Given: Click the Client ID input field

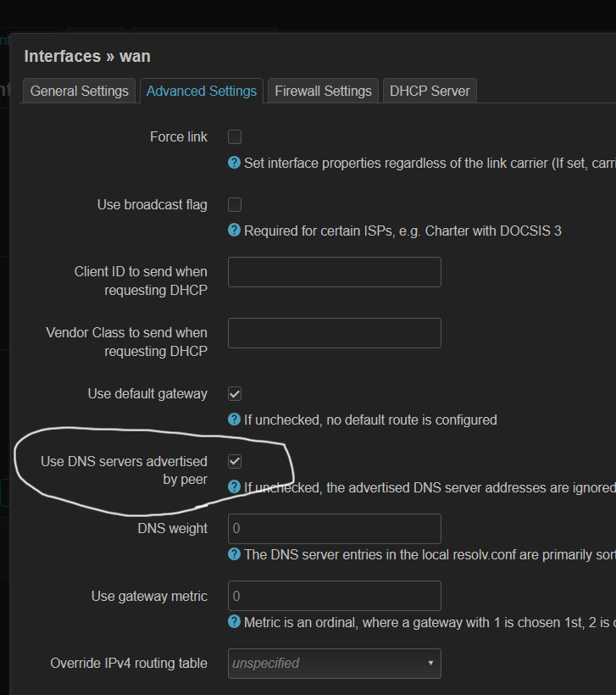Looking at the screenshot, I should click(x=335, y=272).
